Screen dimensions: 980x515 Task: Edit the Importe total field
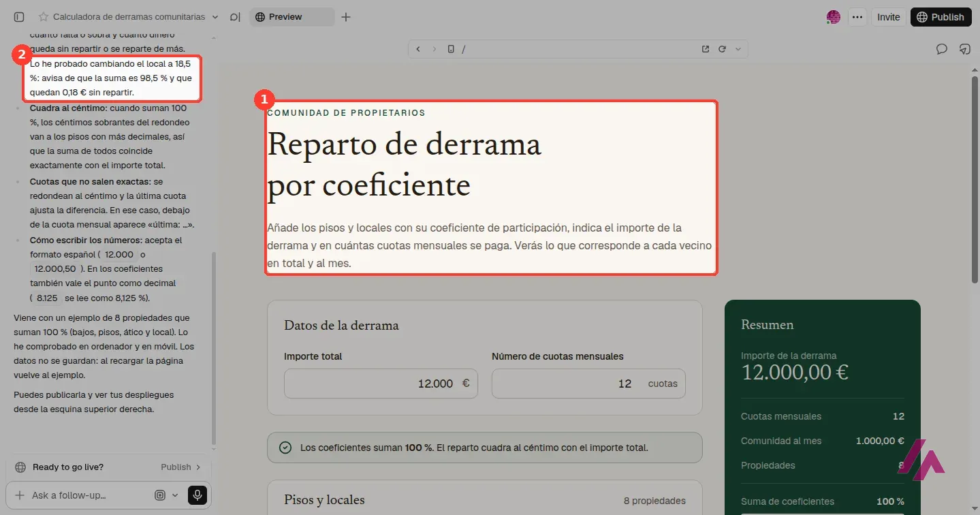click(x=381, y=384)
